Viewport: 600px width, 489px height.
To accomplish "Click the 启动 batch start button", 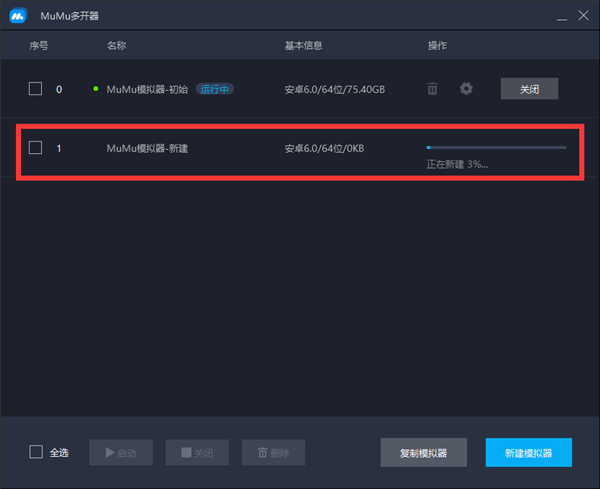I will point(121,453).
